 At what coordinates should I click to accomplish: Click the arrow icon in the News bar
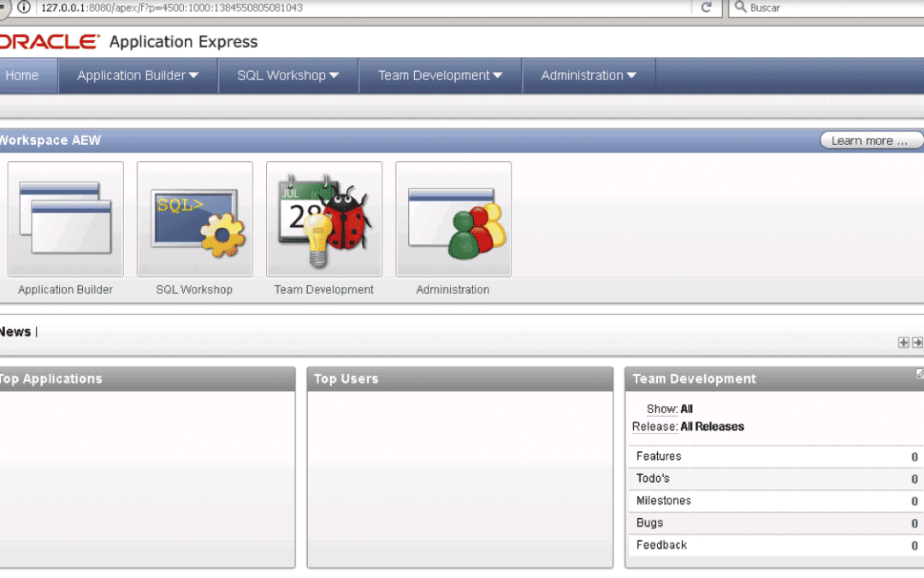click(x=917, y=342)
